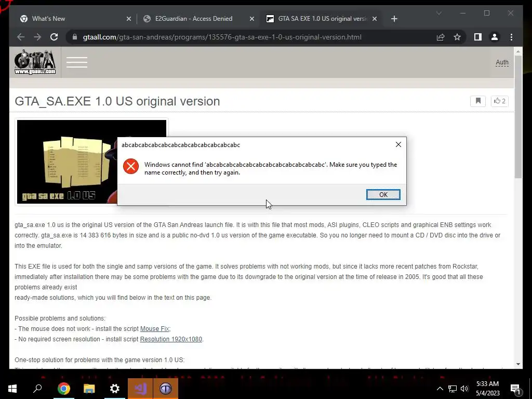This screenshot has height=399, width=532.
Task: Close the 'Windows cannot find' dialog with X
Action: coord(398,144)
